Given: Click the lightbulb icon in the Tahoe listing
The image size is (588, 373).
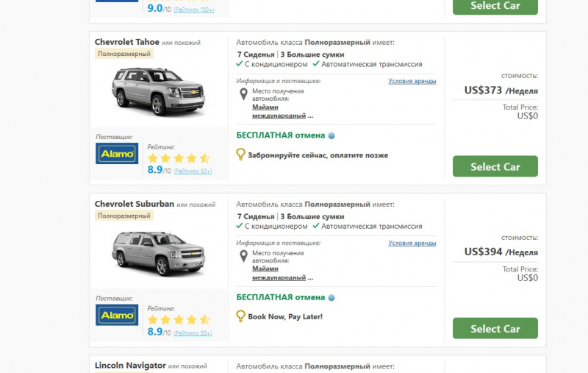Looking at the screenshot, I should pos(240,154).
